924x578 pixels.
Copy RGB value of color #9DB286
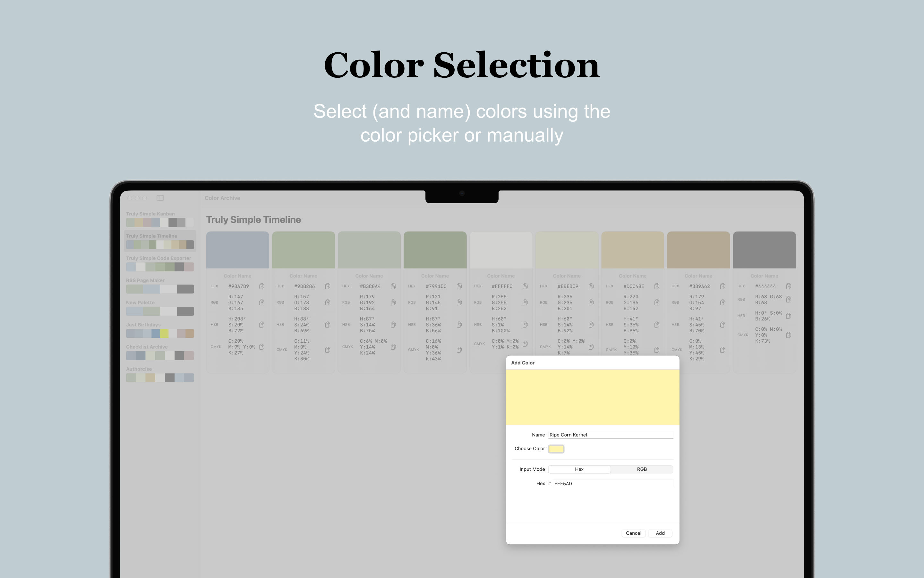(328, 302)
